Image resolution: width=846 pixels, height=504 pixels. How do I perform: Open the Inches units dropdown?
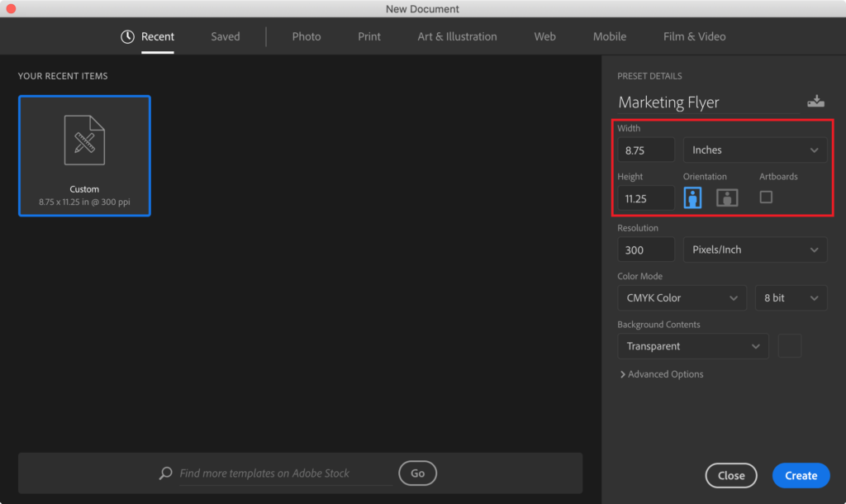754,150
